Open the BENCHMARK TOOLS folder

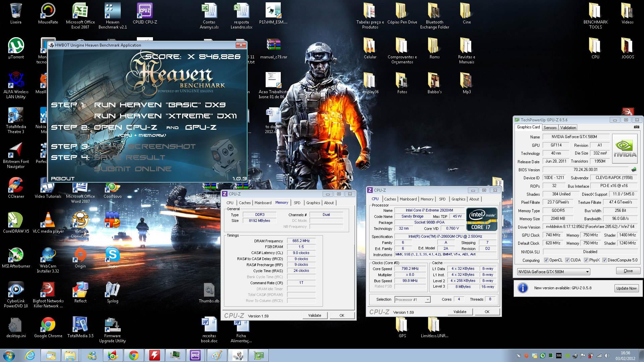(x=595, y=16)
